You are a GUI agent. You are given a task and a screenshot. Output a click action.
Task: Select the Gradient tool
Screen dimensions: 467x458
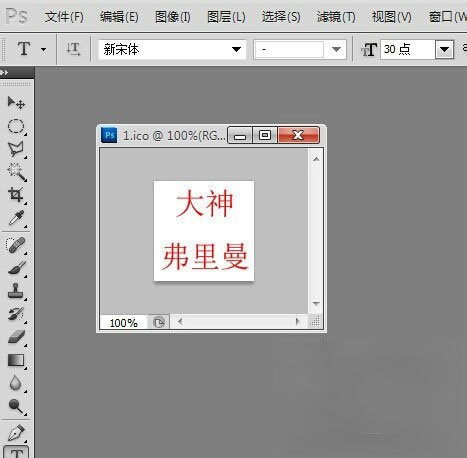tap(16, 360)
